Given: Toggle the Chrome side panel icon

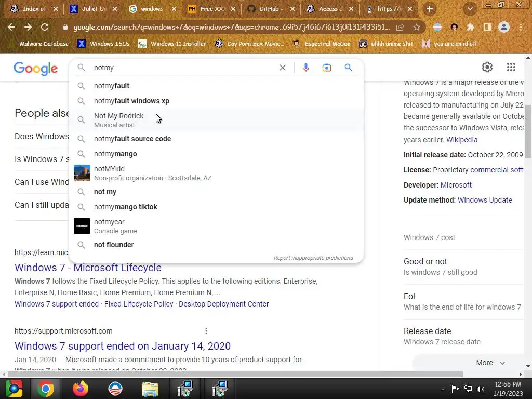Looking at the screenshot, I should (x=487, y=27).
